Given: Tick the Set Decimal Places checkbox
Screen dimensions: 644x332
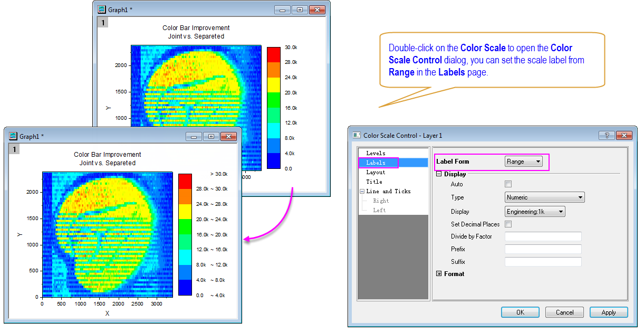Looking at the screenshot, I should coord(508,224).
